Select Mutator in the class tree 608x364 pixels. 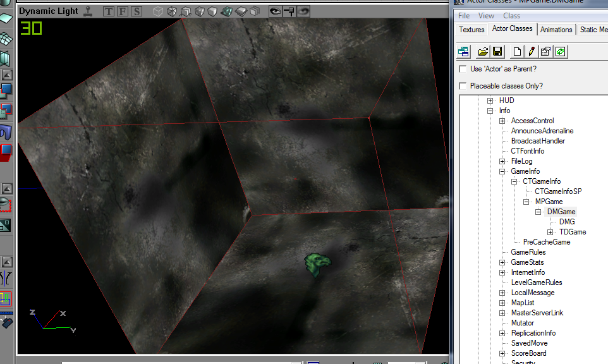tap(522, 323)
